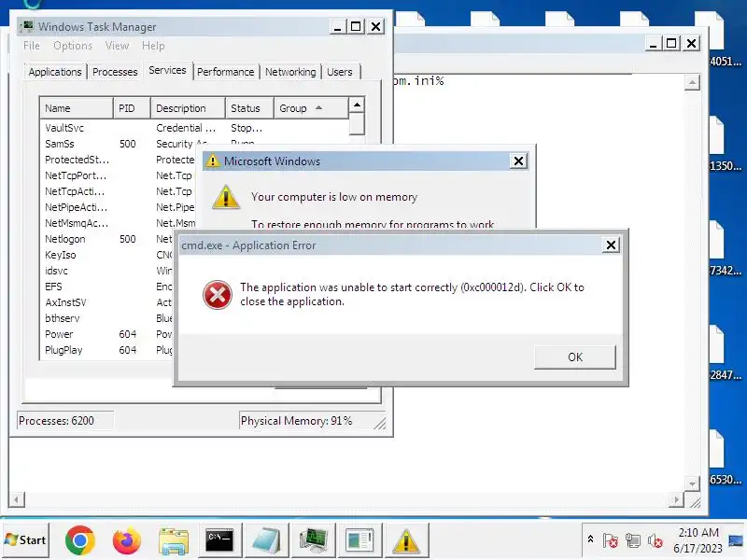The image size is (747, 560).
Task: Click OK in cmd.exe Application Error dialog
Action: click(x=575, y=357)
